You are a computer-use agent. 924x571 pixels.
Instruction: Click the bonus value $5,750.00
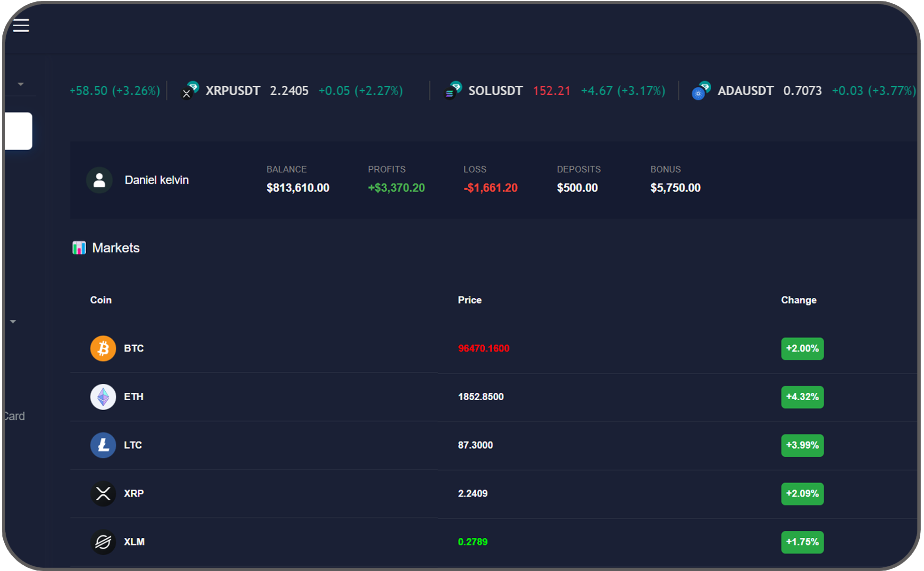click(x=675, y=188)
